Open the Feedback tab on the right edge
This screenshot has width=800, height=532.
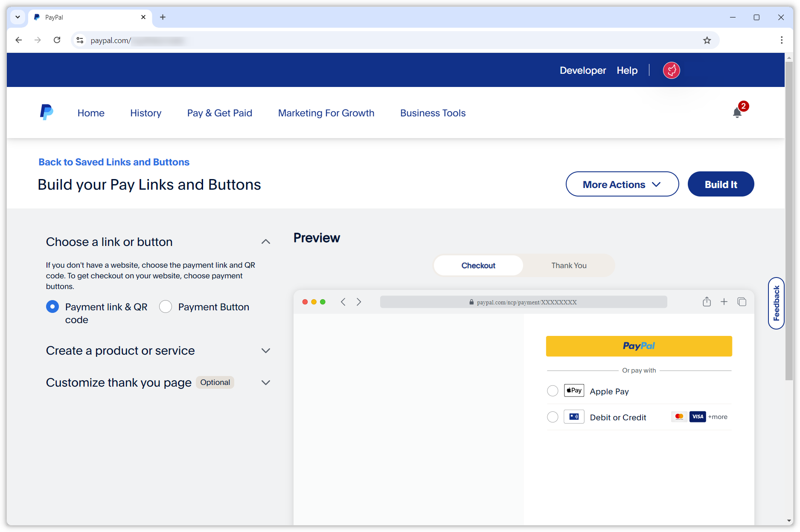point(776,304)
